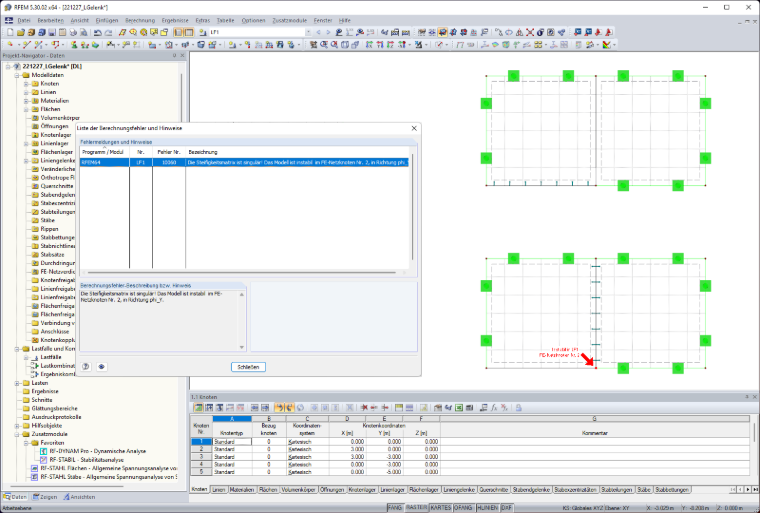Click the help question mark icon in the error dialog

click(86, 367)
